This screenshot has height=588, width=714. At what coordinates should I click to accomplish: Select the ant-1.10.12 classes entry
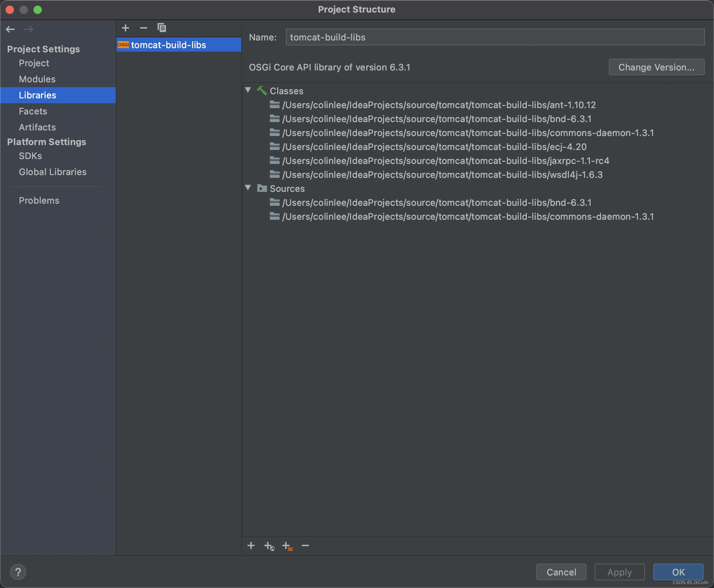439,105
